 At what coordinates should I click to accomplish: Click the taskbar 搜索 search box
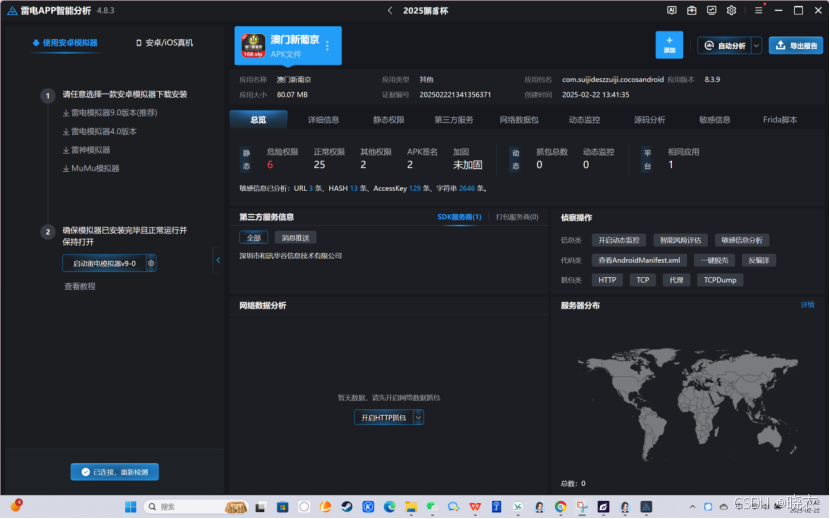tap(196, 507)
